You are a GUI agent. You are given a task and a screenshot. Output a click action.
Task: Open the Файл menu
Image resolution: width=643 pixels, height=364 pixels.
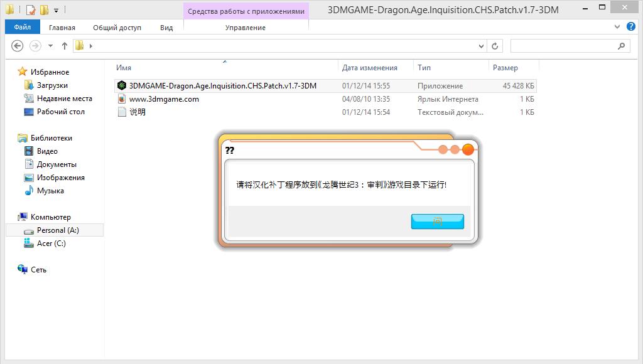pos(23,27)
